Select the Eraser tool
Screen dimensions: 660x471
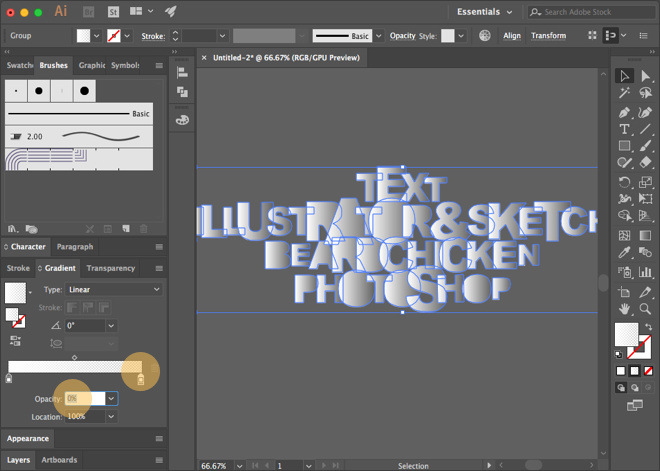(645, 162)
